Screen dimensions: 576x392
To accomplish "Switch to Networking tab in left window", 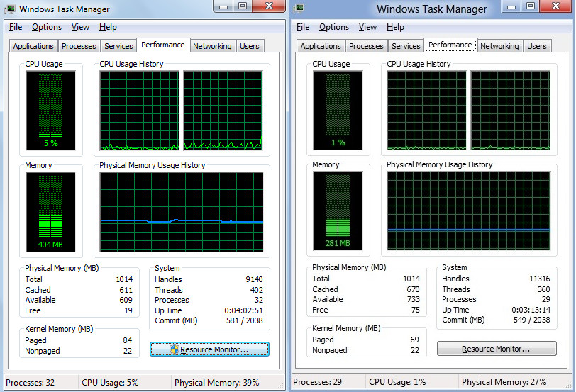I will click(212, 46).
